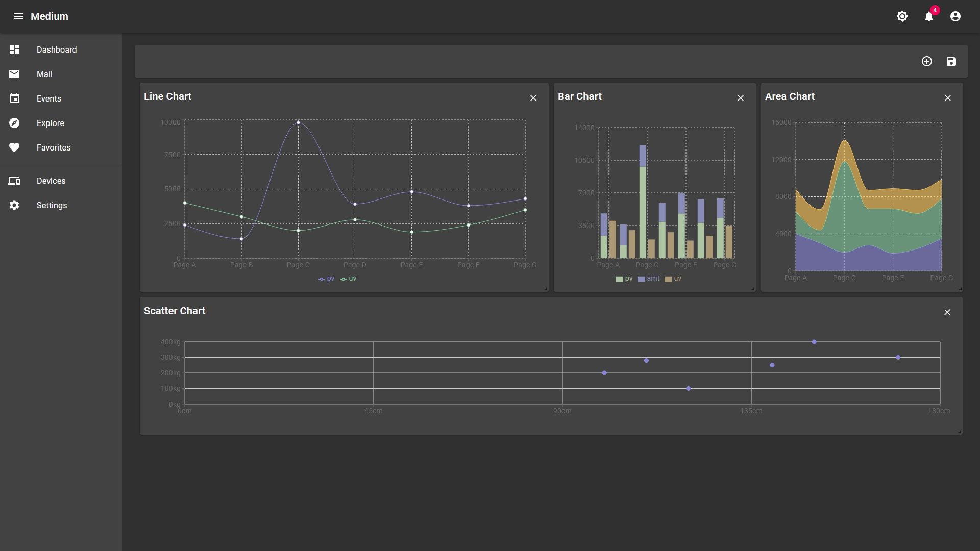This screenshot has height=551, width=980.
Task: Click the Explore compass icon
Action: pyautogui.click(x=14, y=123)
